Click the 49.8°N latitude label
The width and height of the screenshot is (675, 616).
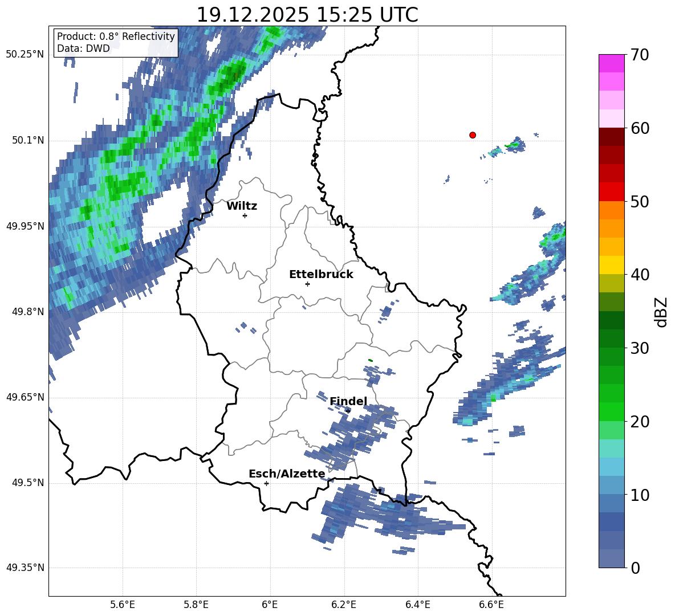coord(27,312)
